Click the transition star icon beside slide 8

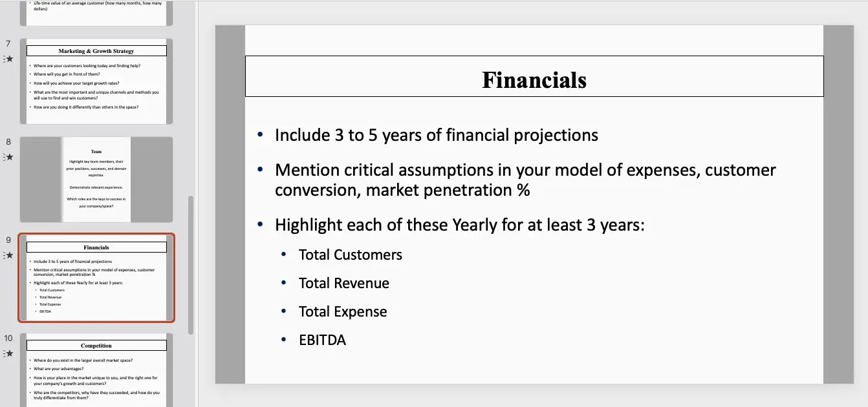[x=9, y=157]
